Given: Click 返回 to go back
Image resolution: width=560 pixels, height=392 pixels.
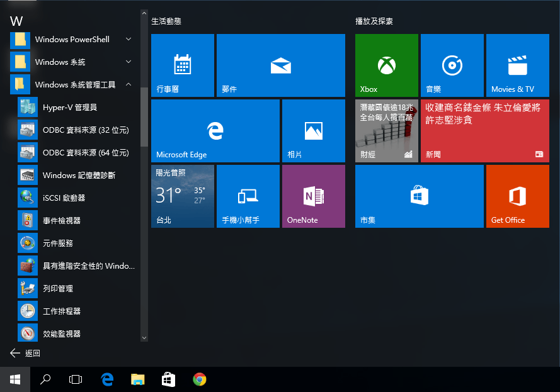Looking at the screenshot, I should tap(25, 353).
